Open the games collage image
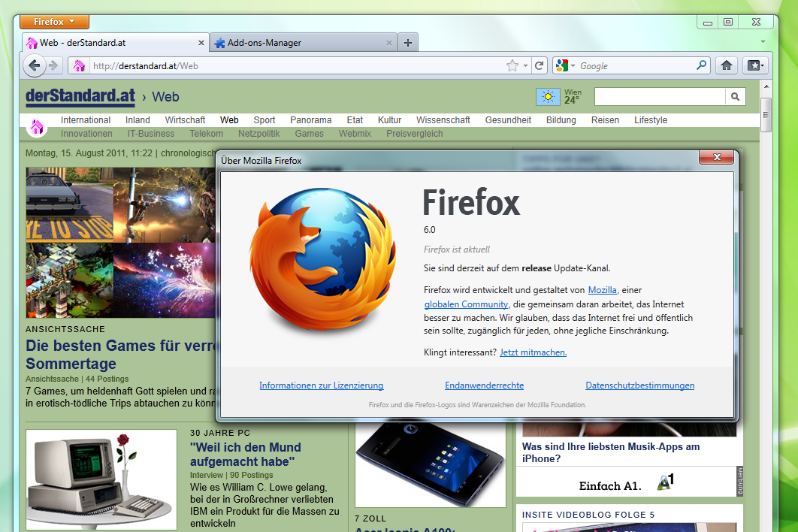This screenshot has width=798, height=532. click(121, 243)
